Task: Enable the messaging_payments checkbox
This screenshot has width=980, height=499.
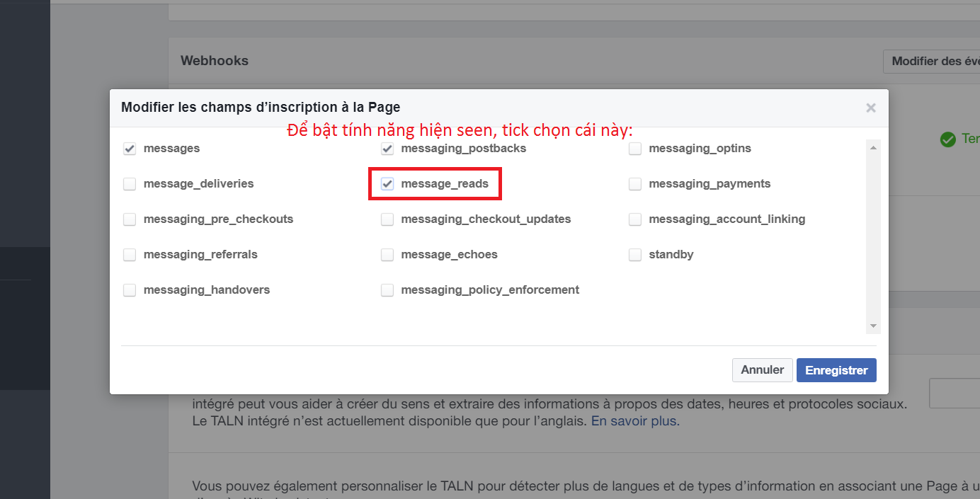Action: (x=635, y=184)
